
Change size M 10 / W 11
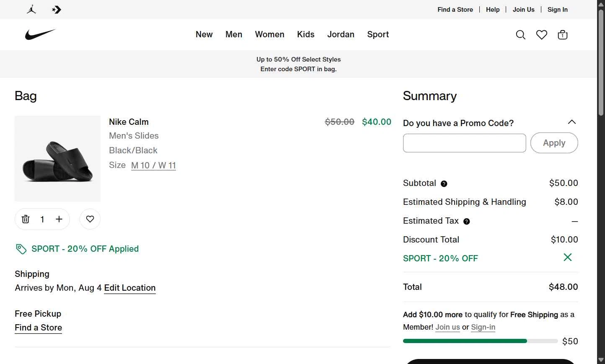pyautogui.click(x=153, y=165)
